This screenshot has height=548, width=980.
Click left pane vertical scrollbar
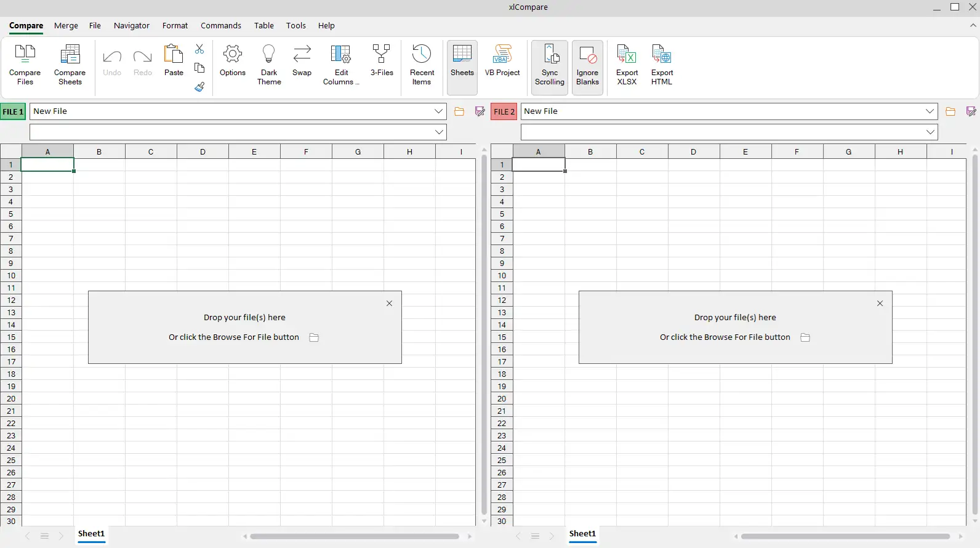point(484,334)
